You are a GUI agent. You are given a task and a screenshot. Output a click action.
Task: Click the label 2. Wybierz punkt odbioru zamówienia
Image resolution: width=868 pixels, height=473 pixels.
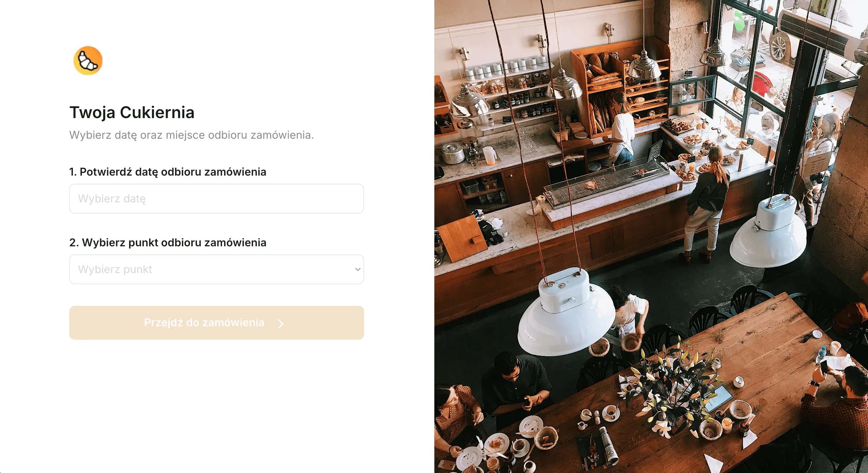(168, 243)
